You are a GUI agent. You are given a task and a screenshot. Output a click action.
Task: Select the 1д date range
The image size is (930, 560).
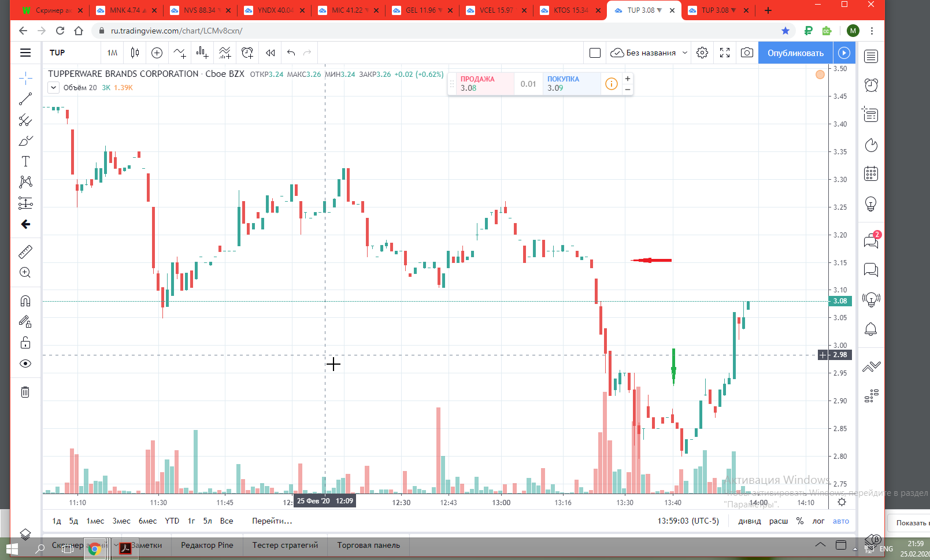pos(57,521)
